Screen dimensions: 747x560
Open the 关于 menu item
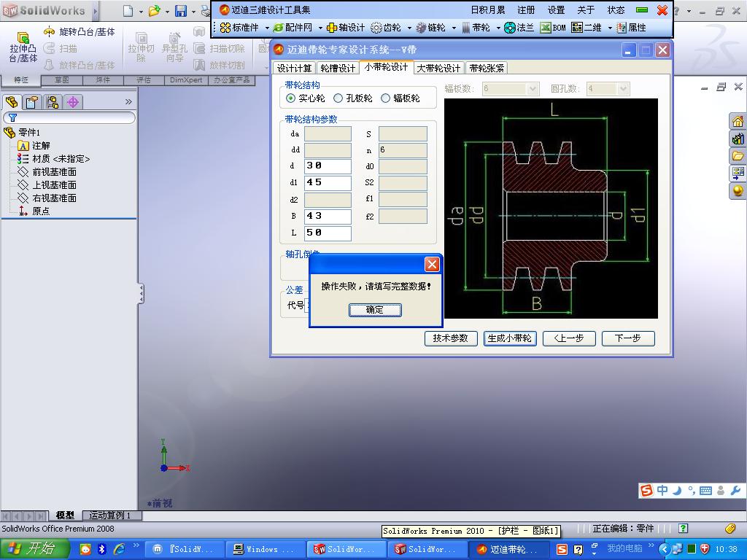(586, 10)
